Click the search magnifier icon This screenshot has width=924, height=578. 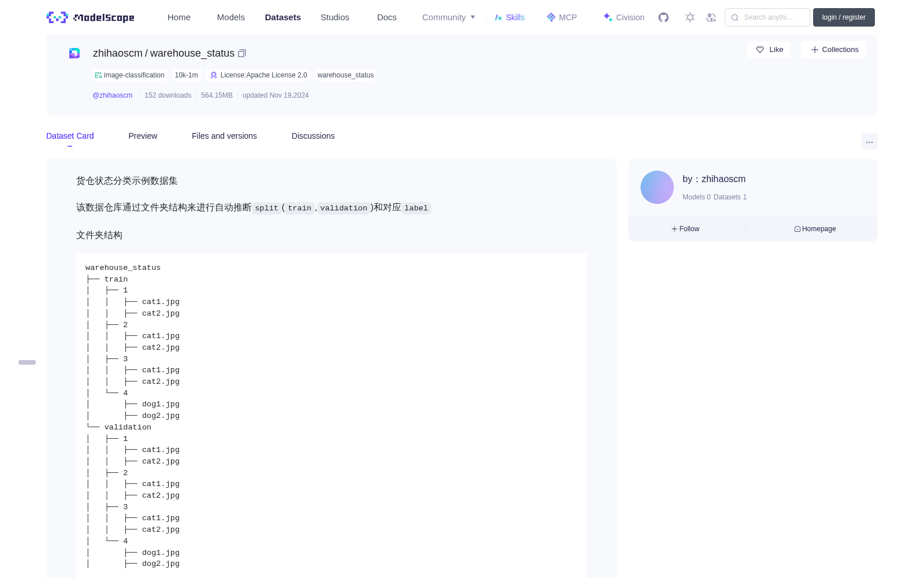pyautogui.click(x=735, y=17)
